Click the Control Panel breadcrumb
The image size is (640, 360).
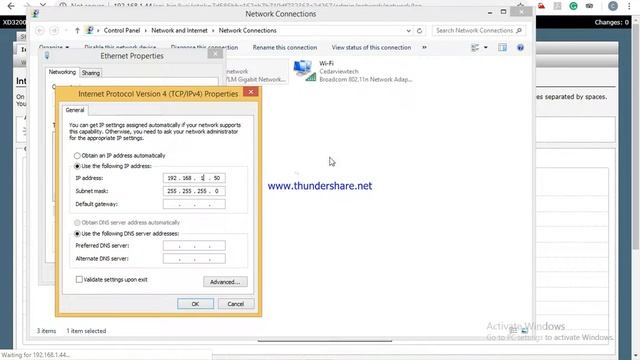click(x=122, y=31)
